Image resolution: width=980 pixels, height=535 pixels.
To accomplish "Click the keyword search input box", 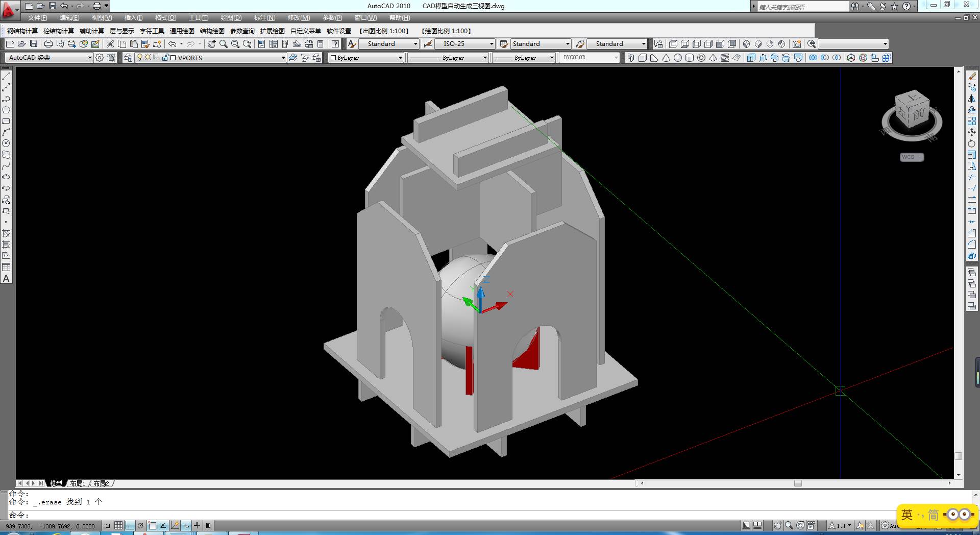I will [x=803, y=7].
